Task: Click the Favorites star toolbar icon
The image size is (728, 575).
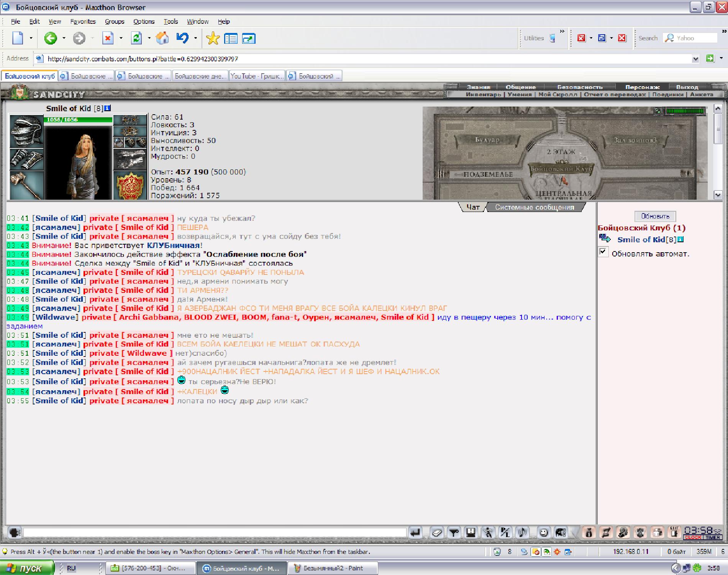Action: [x=213, y=38]
